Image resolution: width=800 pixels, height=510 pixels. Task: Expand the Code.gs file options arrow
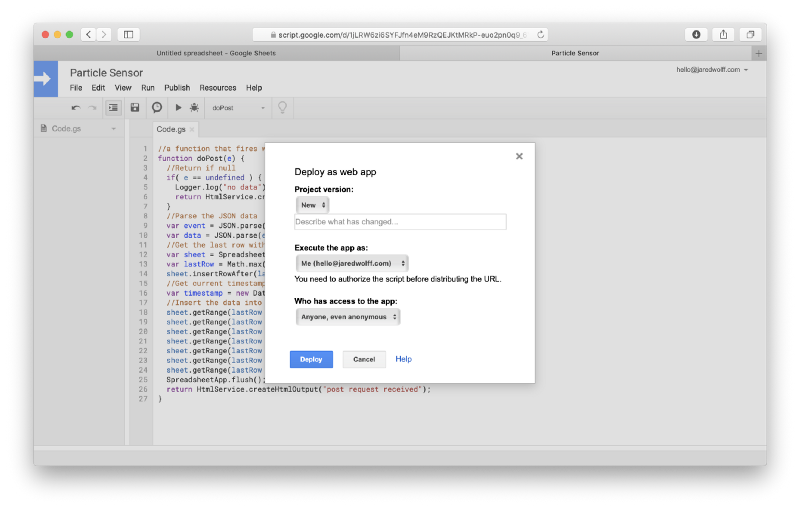[x=113, y=129]
